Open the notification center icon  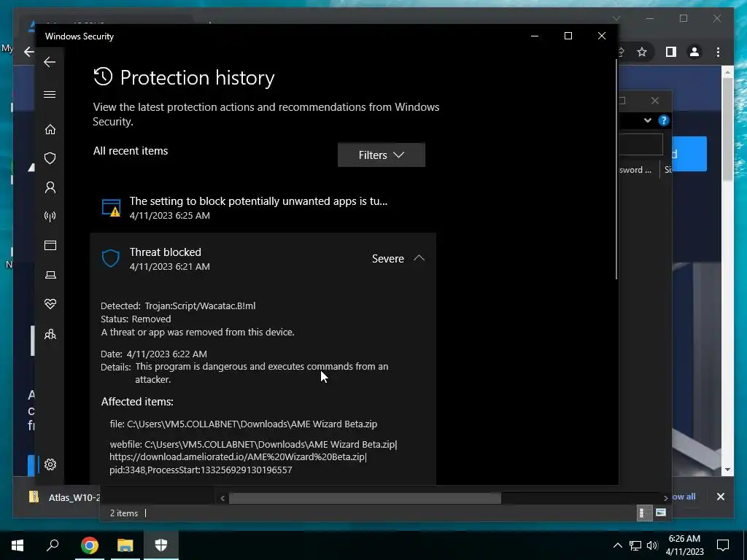tap(723, 545)
